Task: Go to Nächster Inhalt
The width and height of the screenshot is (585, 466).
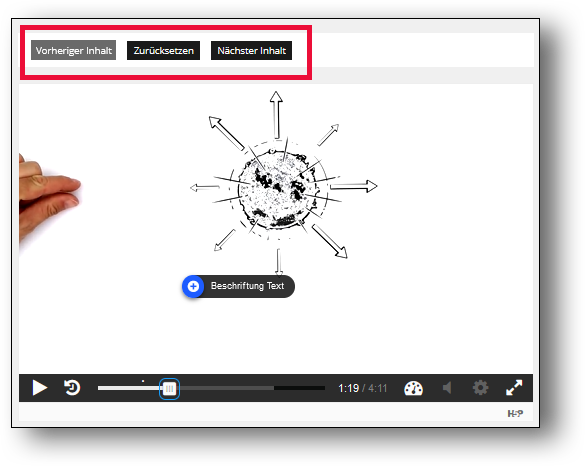Action: (x=251, y=50)
